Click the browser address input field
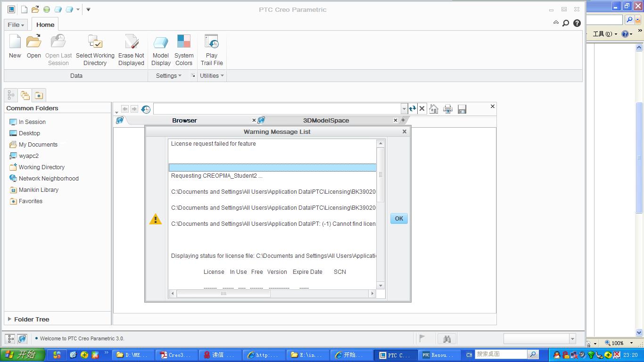 coord(277,109)
